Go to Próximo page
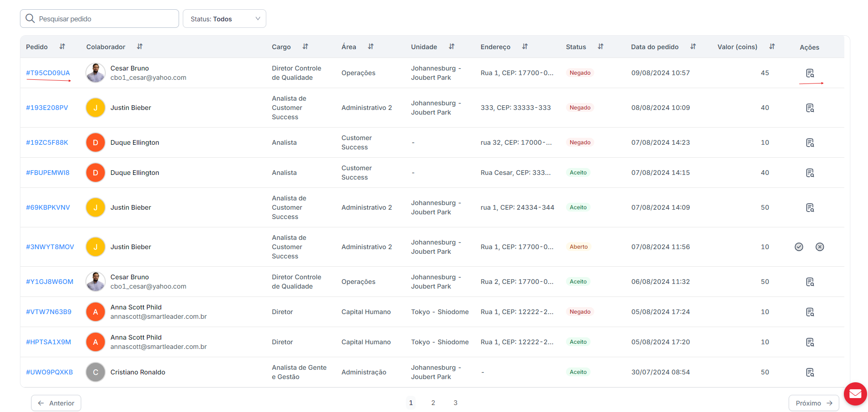Screen dimensions: 868x412 point(814,403)
